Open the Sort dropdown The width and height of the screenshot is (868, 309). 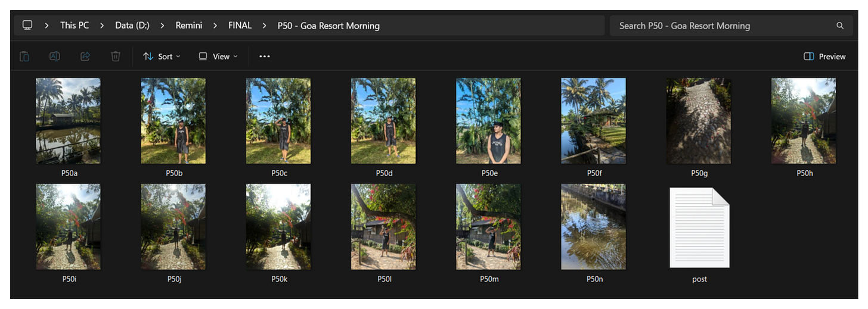pos(162,57)
